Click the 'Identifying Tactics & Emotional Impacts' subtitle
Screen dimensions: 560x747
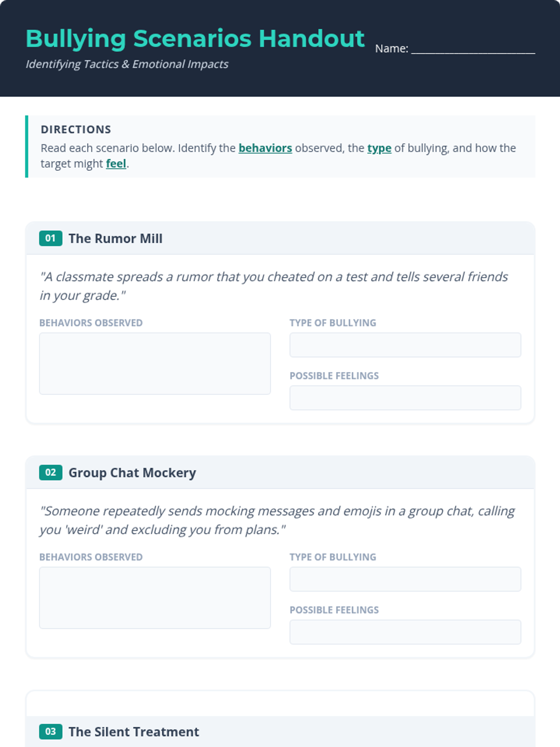(x=127, y=64)
